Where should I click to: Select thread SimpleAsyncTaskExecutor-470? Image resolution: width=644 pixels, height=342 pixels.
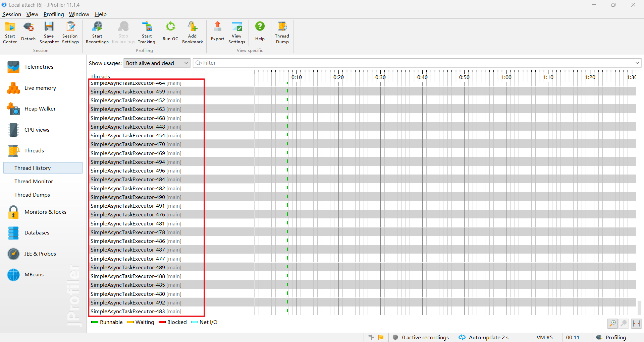136,144
